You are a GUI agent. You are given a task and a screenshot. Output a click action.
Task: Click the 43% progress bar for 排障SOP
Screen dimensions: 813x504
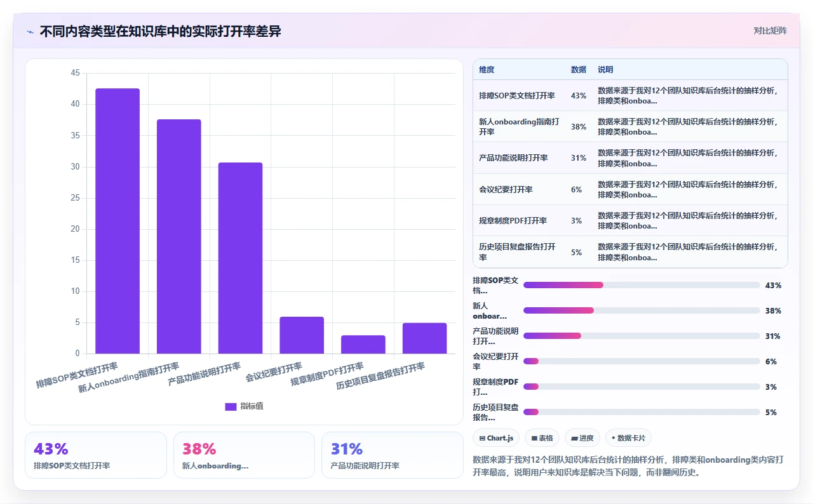point(642,285)
